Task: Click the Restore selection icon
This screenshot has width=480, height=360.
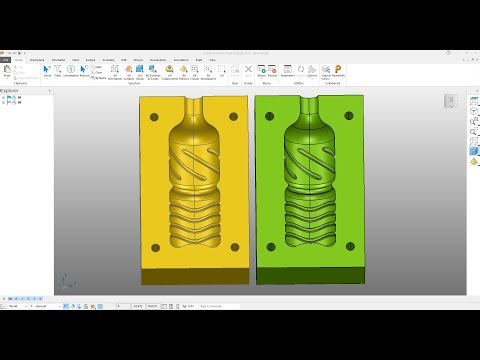Action: (x=84, y=69)
